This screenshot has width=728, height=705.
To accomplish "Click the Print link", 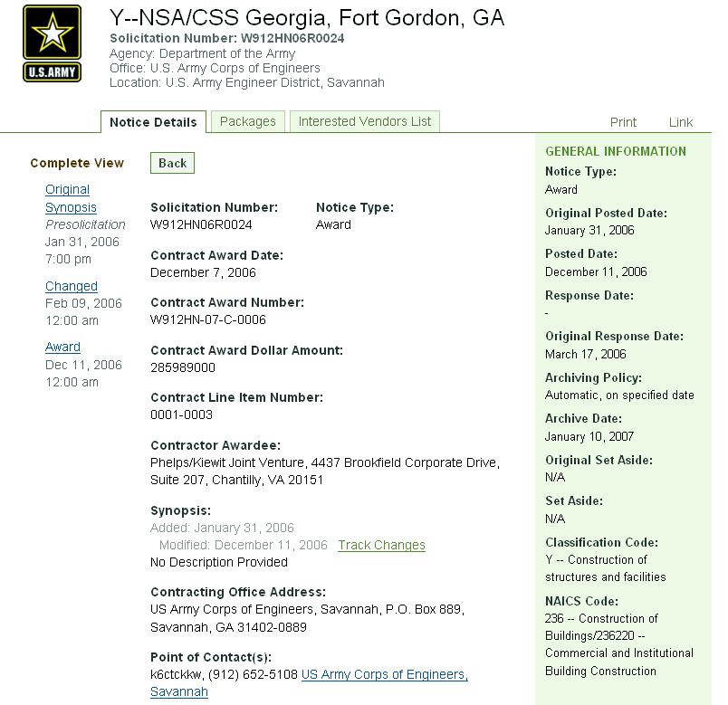I will point(623,122).
